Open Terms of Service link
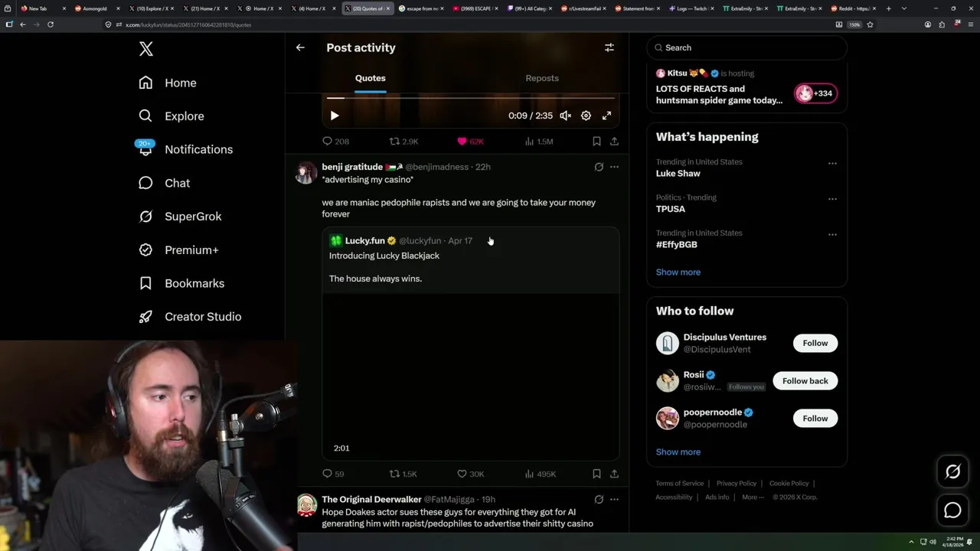The image size is (980, 551). pyautogui.click(x=679, y=484)
